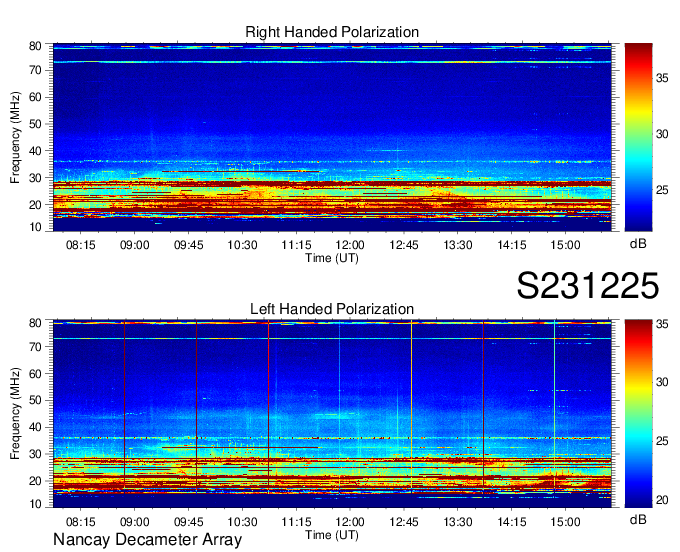This screenshot has width=680, height=552.
Task: Click the 14:15 tick label on the left-handed plot
Action: pyautogui.click(x=512, y=522)
